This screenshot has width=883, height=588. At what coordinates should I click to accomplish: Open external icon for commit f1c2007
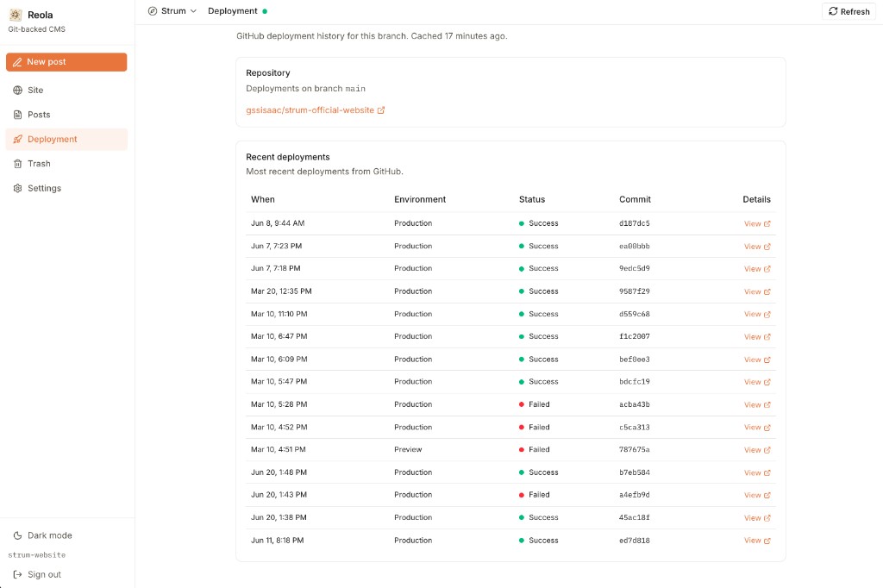[x=767, y=337]
